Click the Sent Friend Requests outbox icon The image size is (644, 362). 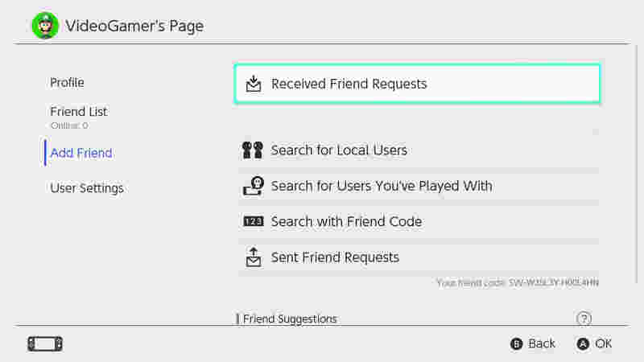254,257
